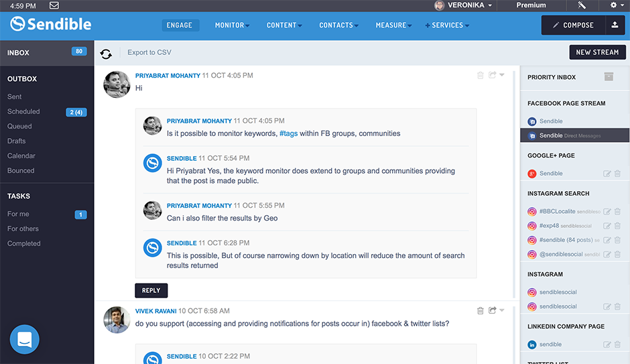
Task: Open Drafts
Action: (x=17, y=141)
